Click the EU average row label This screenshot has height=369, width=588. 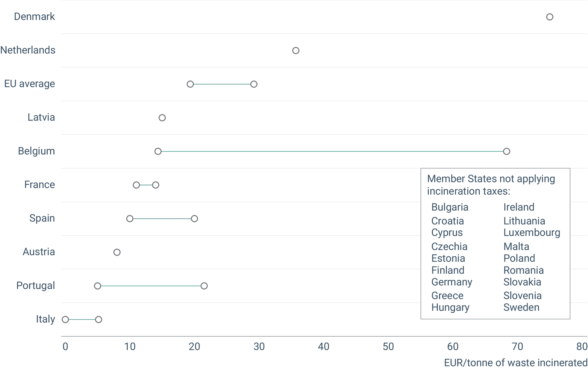click(x=30, y=84)
